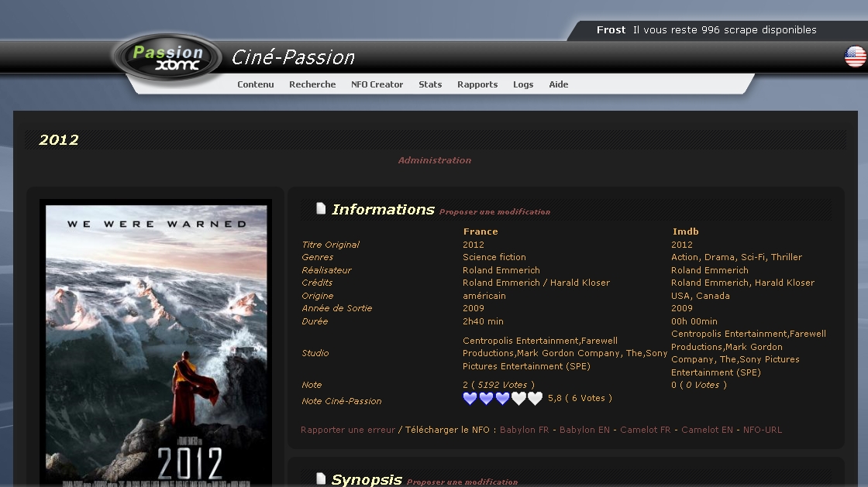This screenshot has width=868, height=487.
Task: Click the '2h40 min' duration value
Action: 483,321
